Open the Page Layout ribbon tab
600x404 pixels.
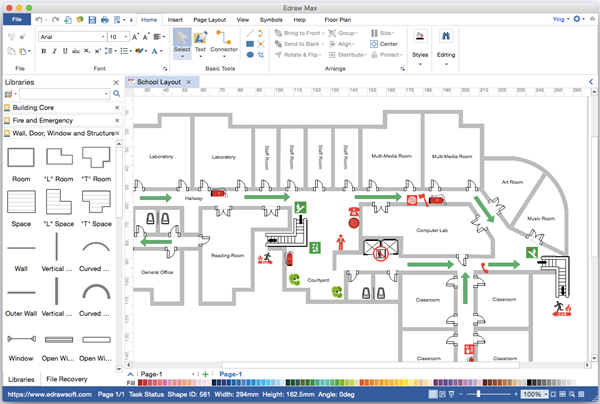point(211,19)
